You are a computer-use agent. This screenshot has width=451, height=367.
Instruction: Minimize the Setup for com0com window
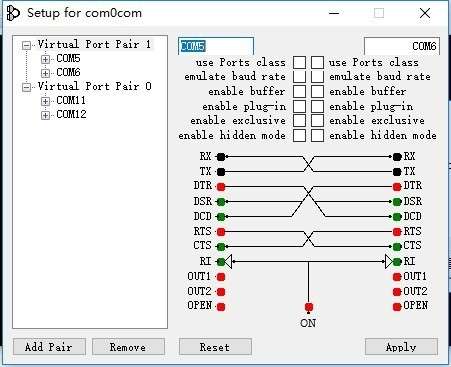[334, 13]
